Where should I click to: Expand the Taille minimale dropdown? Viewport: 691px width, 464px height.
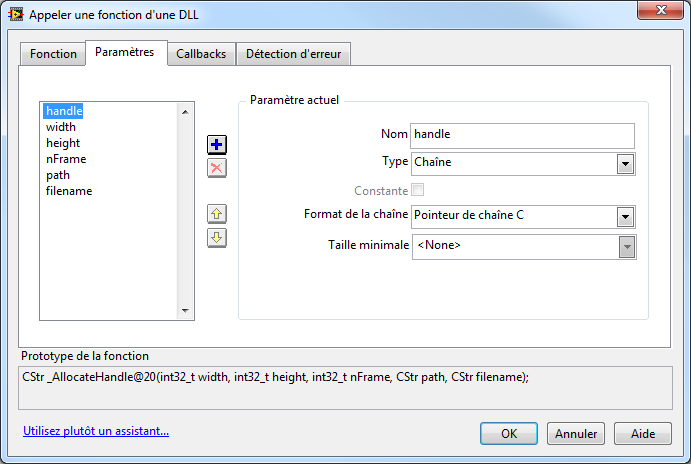(627, 247)
